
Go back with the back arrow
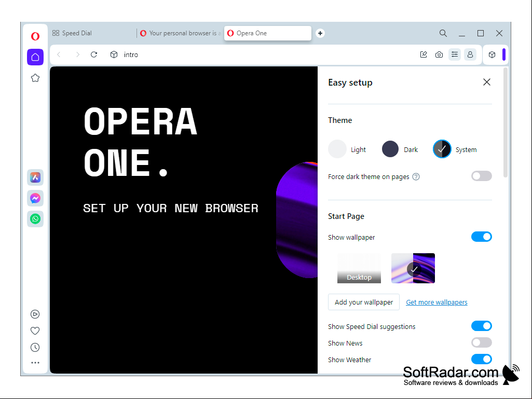coord(59,54)
